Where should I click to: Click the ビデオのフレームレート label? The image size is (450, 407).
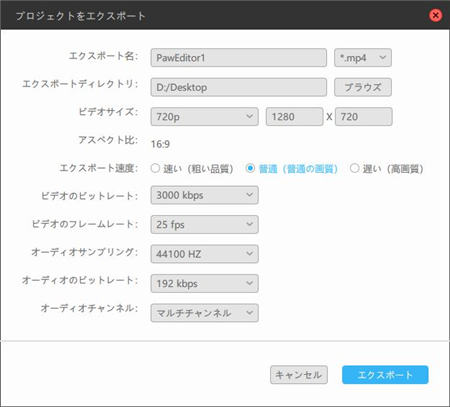point(85,224)
